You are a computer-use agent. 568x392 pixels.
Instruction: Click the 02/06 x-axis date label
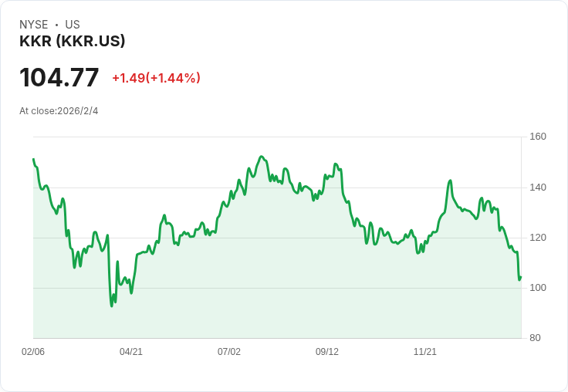[x=33, y=351]
